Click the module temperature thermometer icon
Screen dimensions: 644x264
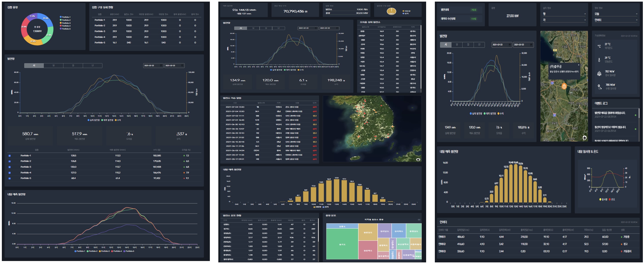tap(599, 60)
